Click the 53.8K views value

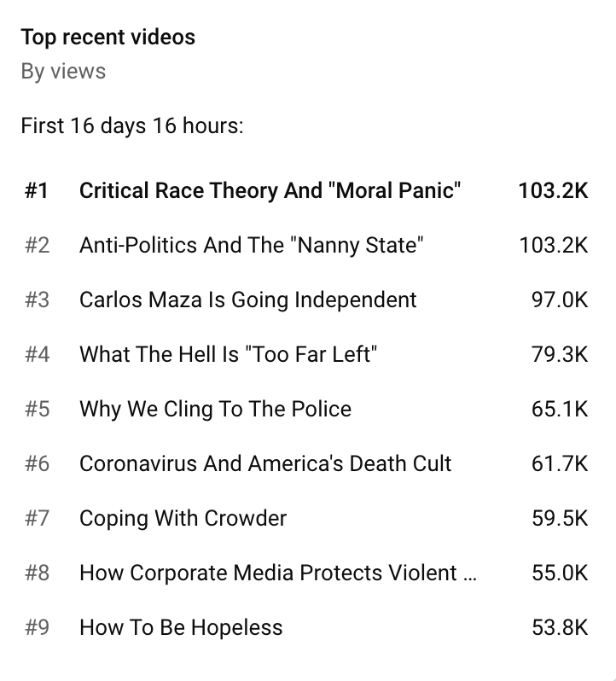coord(560,627)
